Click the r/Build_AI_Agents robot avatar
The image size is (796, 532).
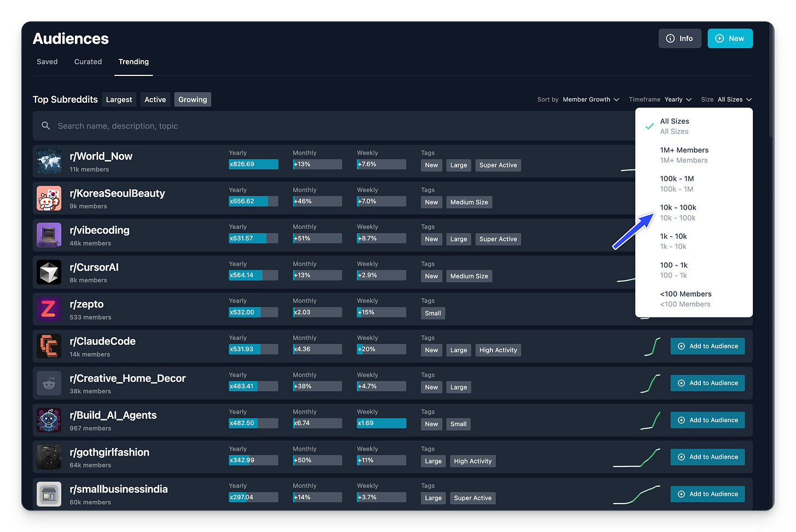click(x=49, y=420)
